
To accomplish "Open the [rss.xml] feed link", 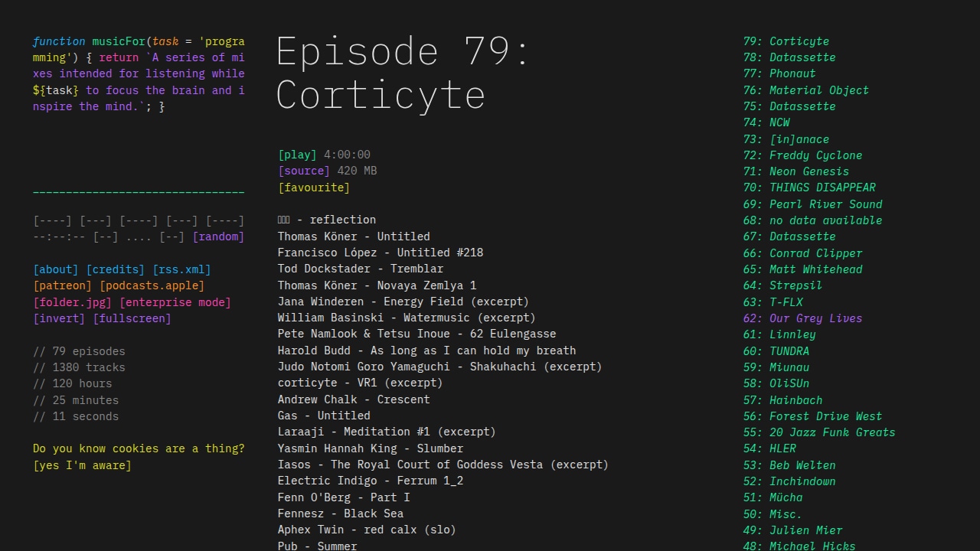I will click(x=181, y=269).
